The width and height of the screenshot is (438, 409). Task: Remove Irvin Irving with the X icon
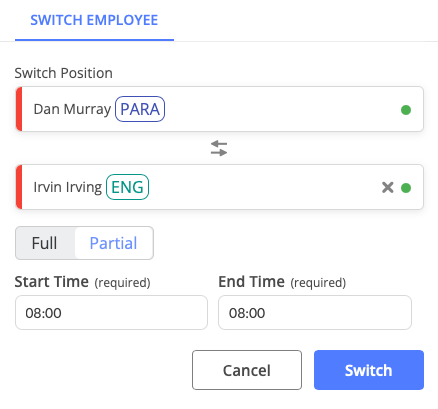pyautogui.click(x=388, y=187)
